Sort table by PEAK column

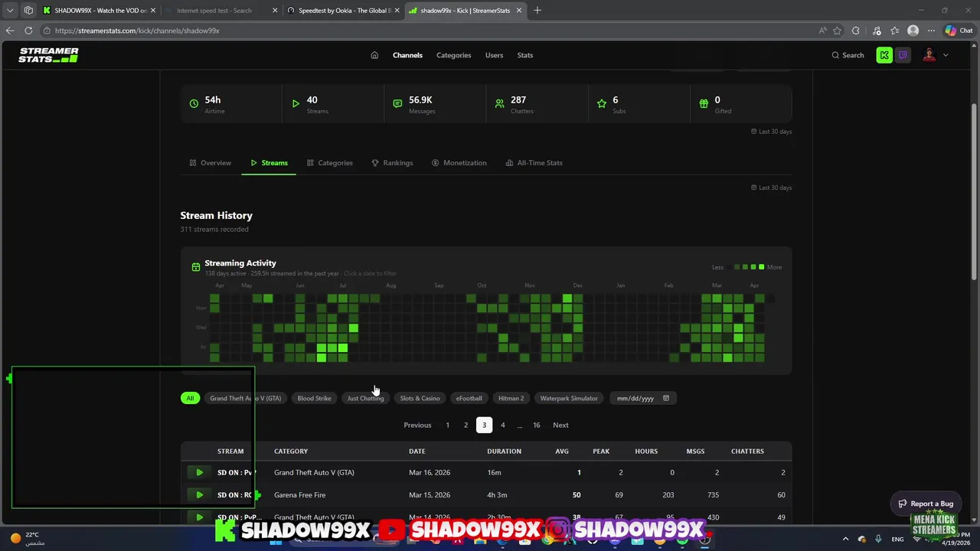(601, 452)
